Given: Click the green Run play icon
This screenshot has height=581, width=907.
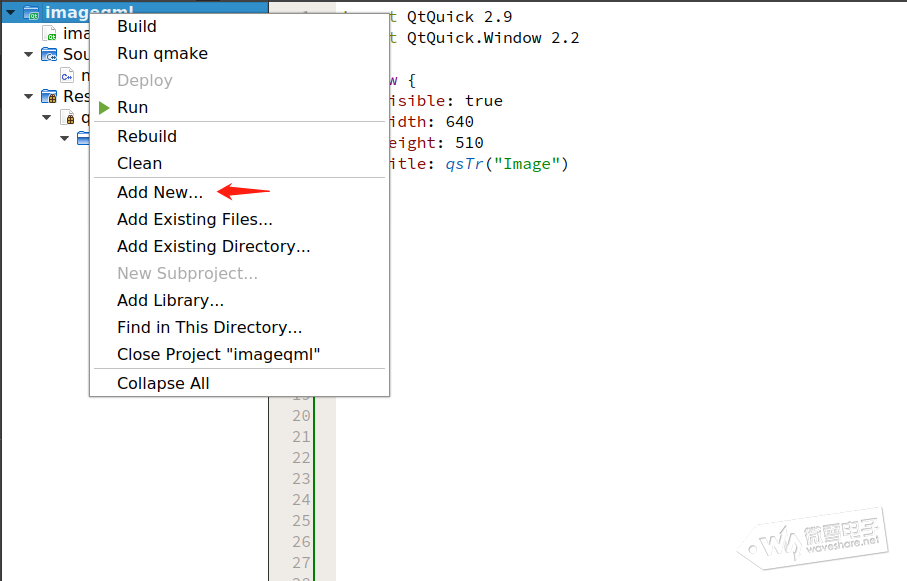Looking at the screenshot, I should 104,107.
